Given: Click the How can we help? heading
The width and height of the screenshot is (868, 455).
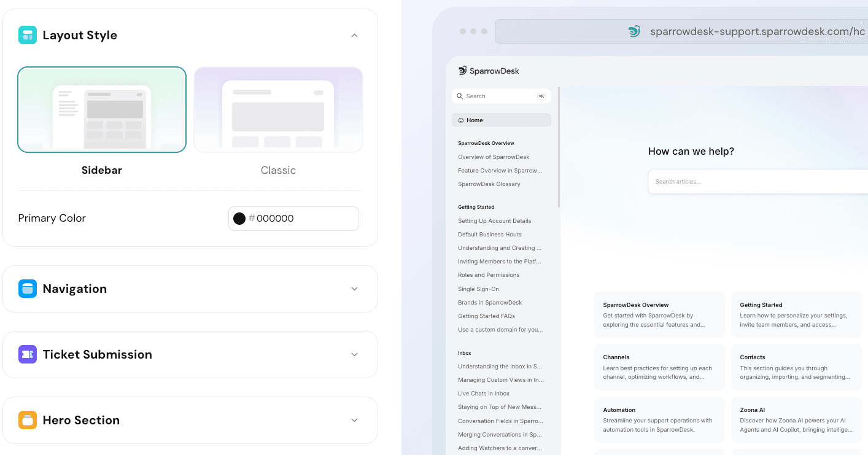Looking at the screenshot, I should (x=691, y=151).
